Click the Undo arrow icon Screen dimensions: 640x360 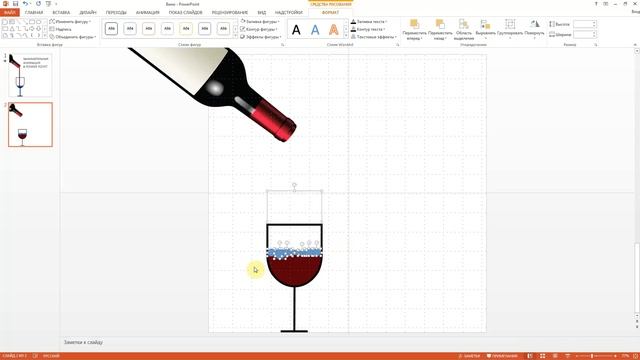click(x=25, y=4)
